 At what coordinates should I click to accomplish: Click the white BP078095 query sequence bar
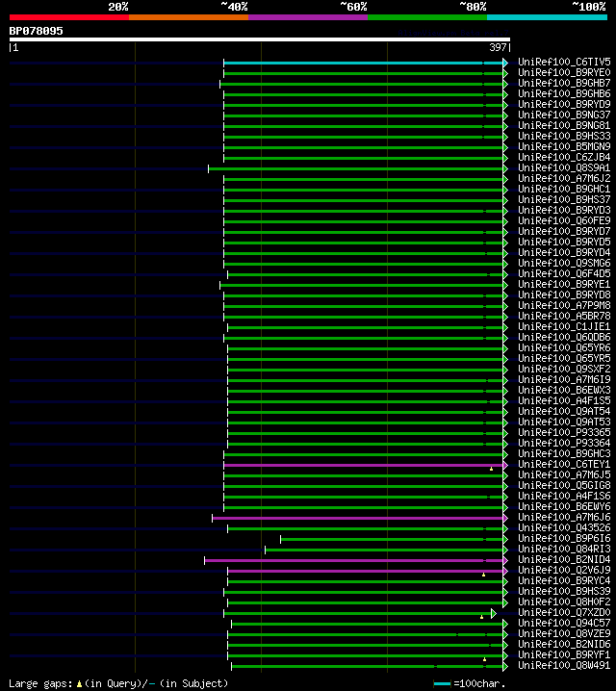[x=260, y=39]
